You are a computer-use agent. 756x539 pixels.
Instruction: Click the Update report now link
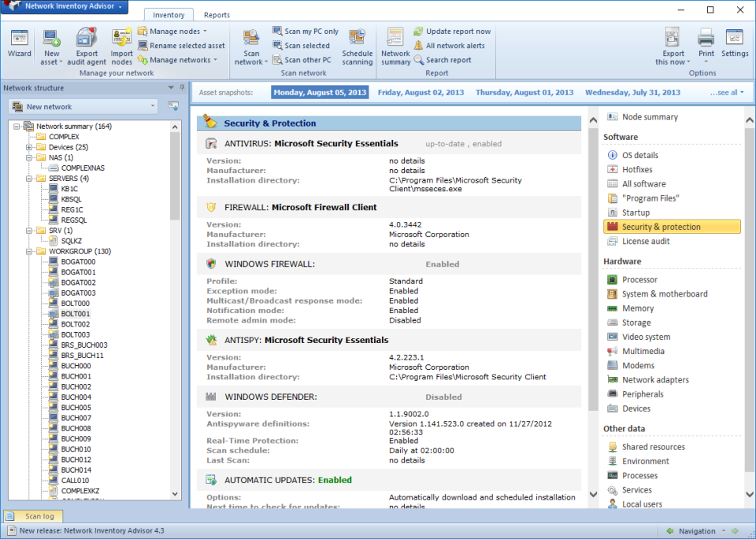tap(457, 31)
